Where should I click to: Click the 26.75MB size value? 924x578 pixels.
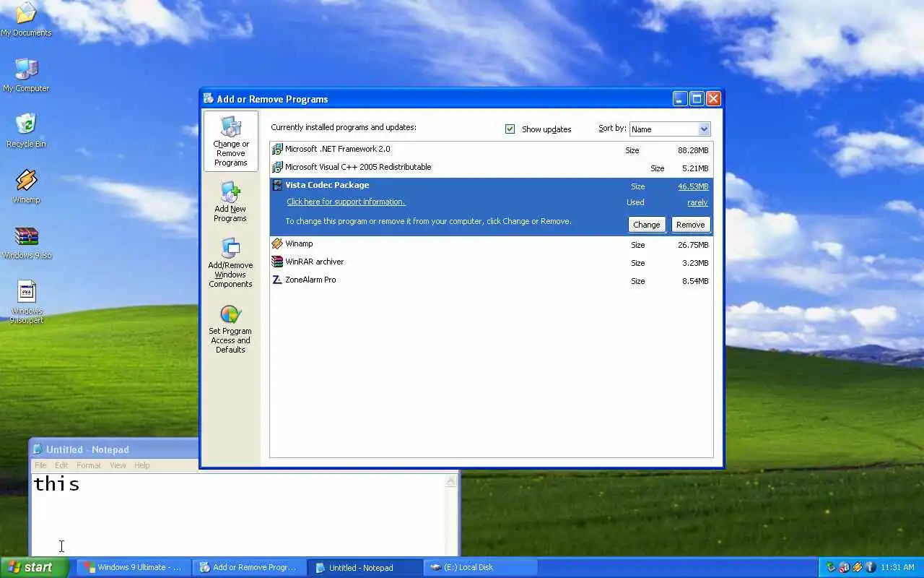693,245
